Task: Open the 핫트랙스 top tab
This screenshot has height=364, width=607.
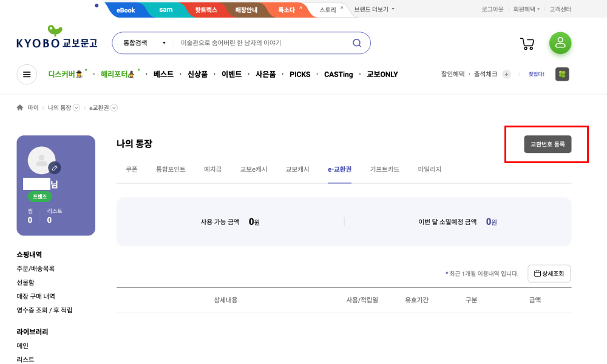Action: pos(206,10)
